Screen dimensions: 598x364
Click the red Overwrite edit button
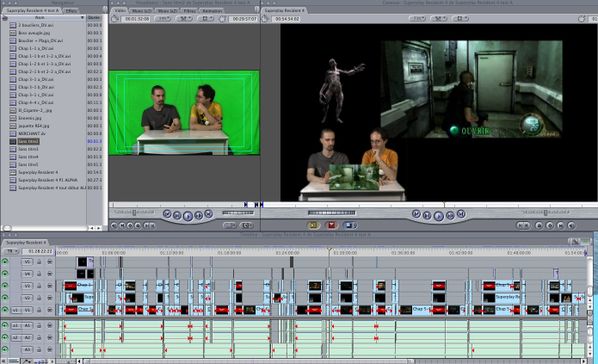click(331, 225)
